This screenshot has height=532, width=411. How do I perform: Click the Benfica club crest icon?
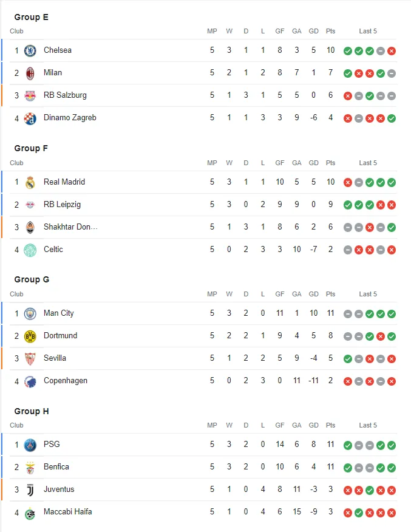click(x=30, y=467)
